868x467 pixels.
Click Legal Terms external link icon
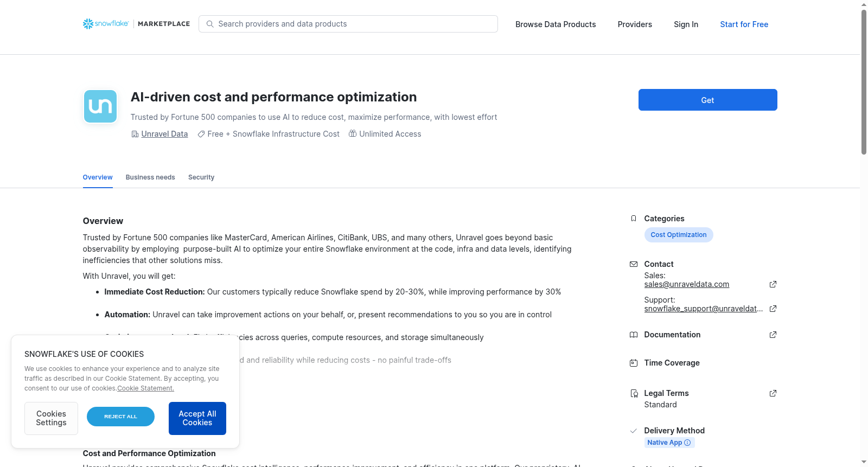point(773,393)
